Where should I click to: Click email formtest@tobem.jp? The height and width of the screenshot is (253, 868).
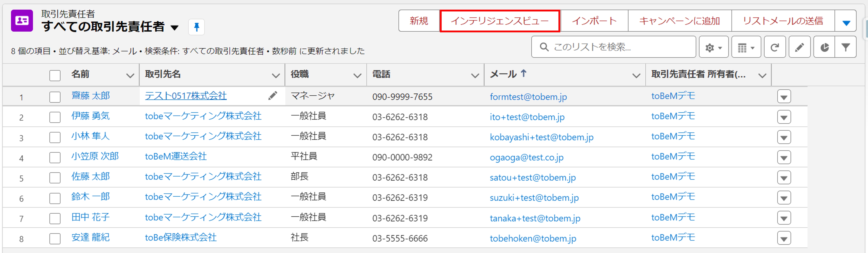[528, 97]
